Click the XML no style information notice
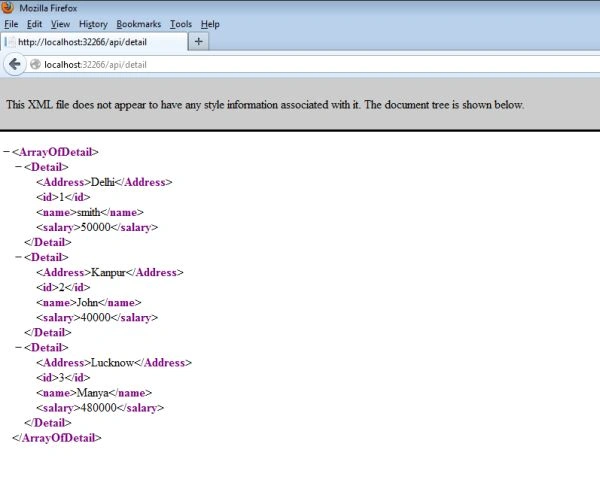 [x=265, y=105]
